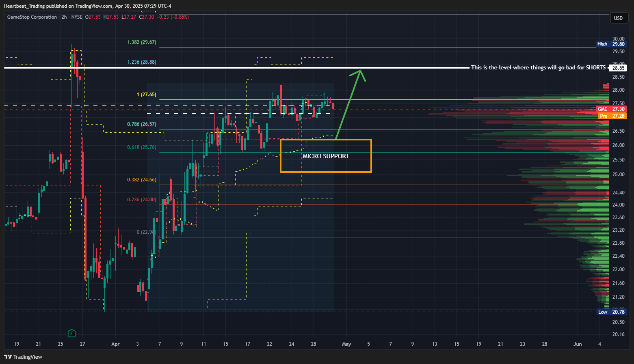Select the 0.618 (25.76) Fibonacci label
634x364 pixels.
[x=142, y=147]
